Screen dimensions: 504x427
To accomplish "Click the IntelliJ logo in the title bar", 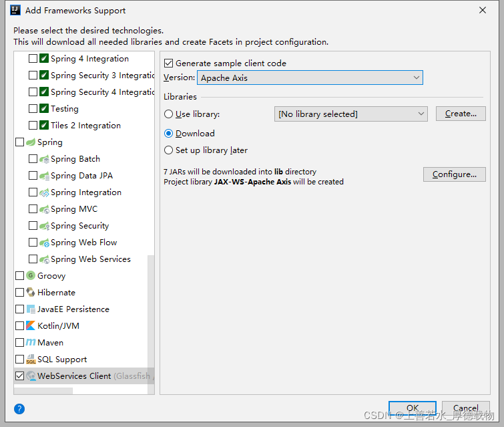I will pyautogui.click(x=15, y=10).
